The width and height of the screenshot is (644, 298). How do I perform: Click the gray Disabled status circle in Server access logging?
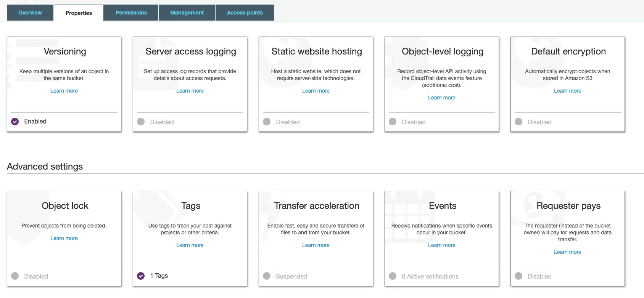pyautogui.click(x=141, y=122)
